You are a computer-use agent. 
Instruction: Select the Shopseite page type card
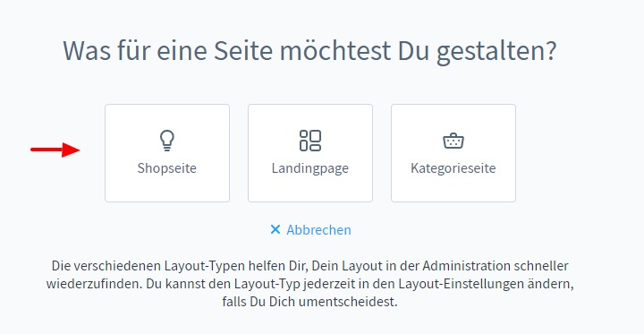[167, 153]
